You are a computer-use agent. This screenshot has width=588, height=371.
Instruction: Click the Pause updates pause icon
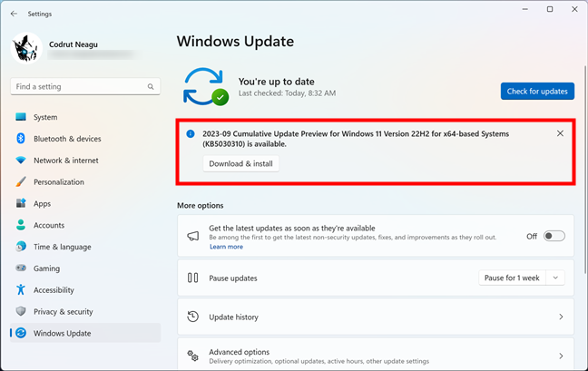tap(192, 278)
